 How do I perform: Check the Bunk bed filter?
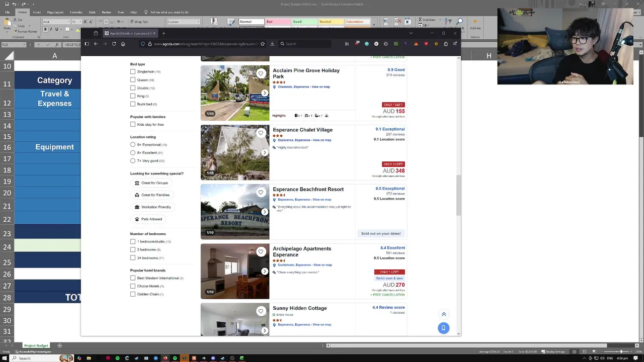tap(133, 104)
